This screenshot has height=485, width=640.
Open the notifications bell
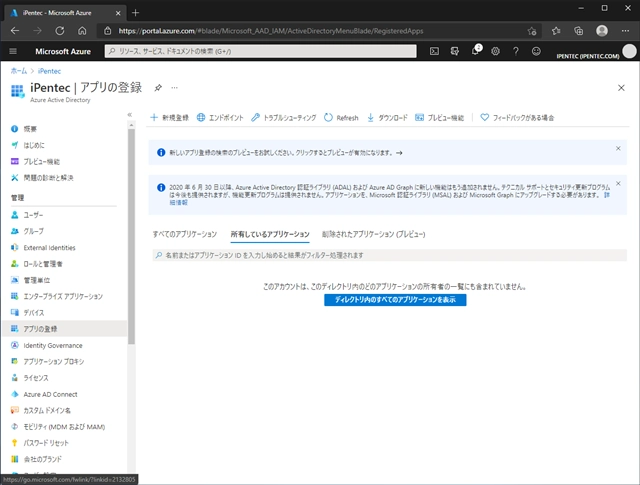click(475, 51)
